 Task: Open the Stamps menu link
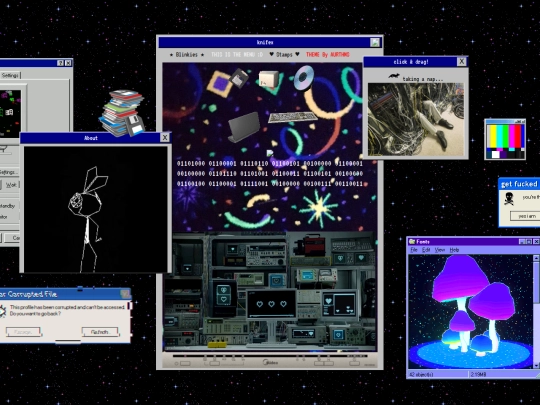(x=284, y=54)
